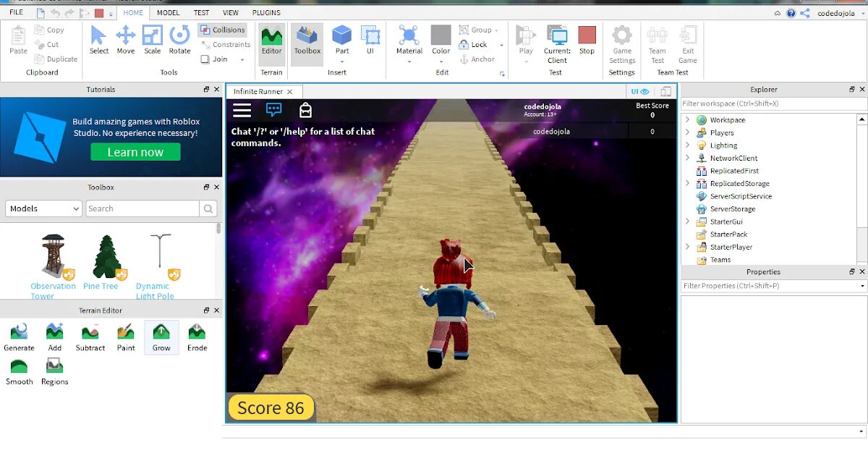Select the Pine Tree model thumbnail
Screen dimensions: 868x456
pos(106,257)
